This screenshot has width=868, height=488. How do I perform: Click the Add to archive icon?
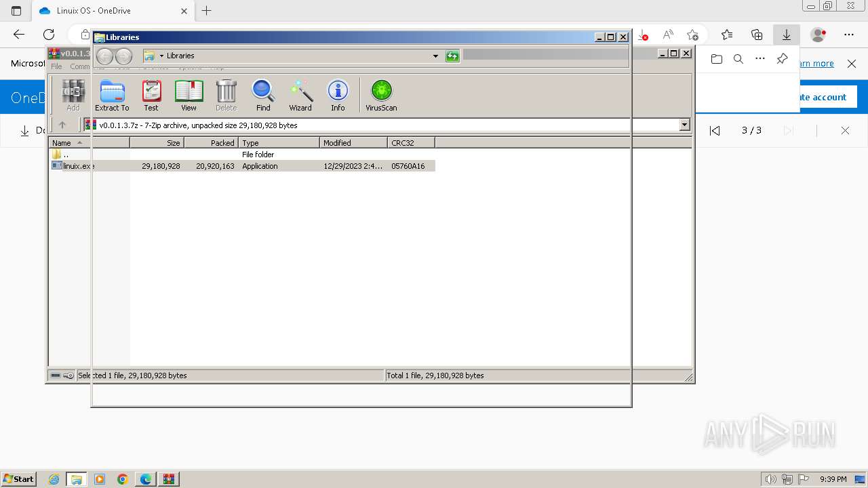click(x=73, y=96)
